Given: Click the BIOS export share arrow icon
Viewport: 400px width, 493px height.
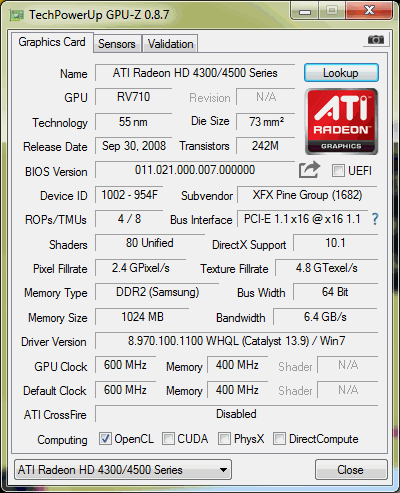Looking at the screenshot, I should click(309, 170).
